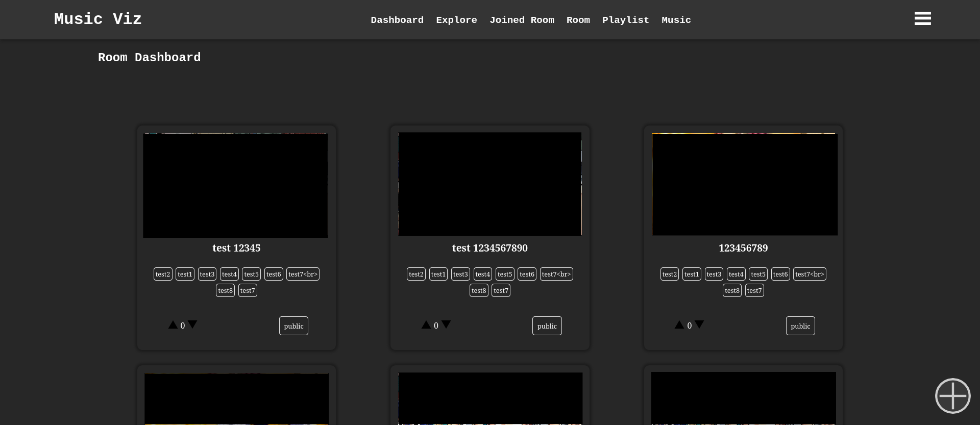Select tag test1 on '123456789' card
This screenshot has height=425, width=980.
coord(692,274)
